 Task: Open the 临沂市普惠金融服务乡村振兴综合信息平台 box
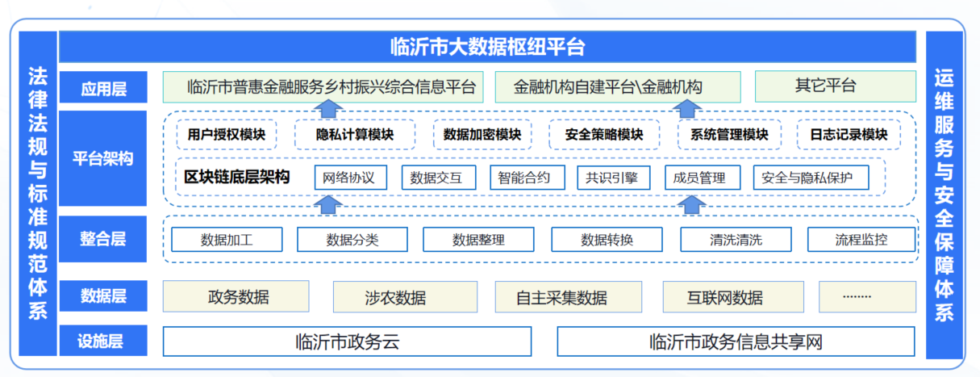pyautogui.click(x=323, y=87)
